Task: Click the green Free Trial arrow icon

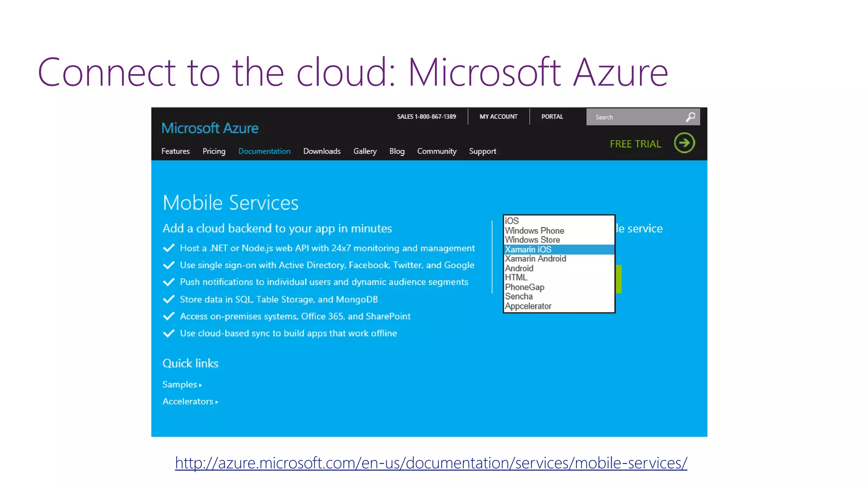Action: 684,143
